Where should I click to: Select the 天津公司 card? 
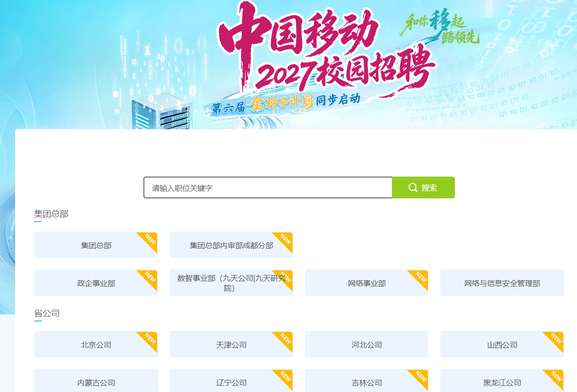[231, 344]
